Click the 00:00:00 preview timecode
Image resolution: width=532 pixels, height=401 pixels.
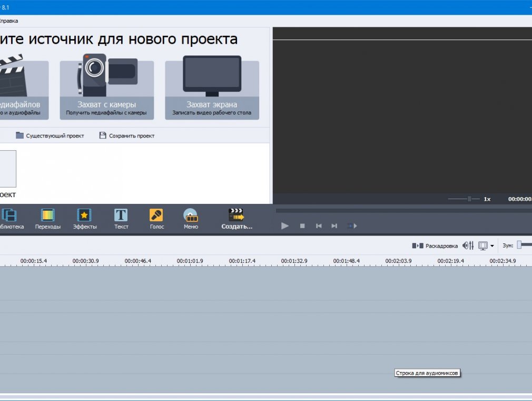[x=520, y=199]
